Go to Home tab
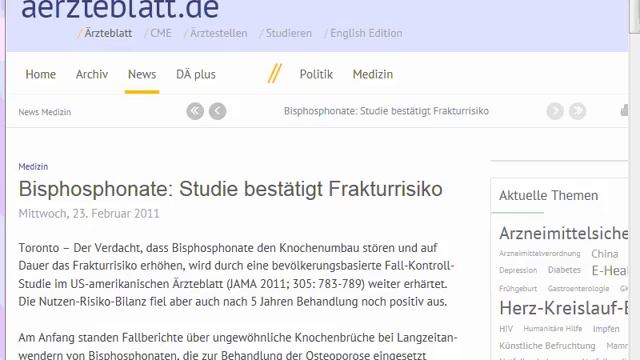 [x=40, y=74]
